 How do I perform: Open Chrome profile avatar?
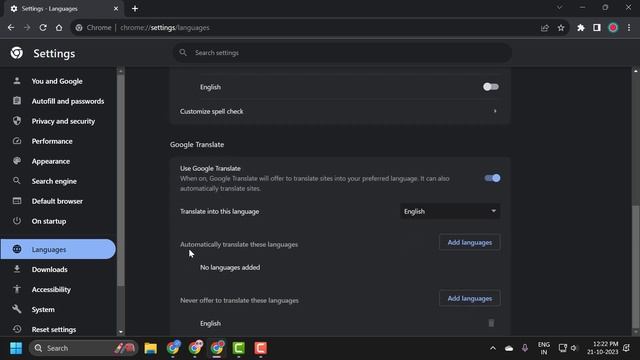pos(613,28)
